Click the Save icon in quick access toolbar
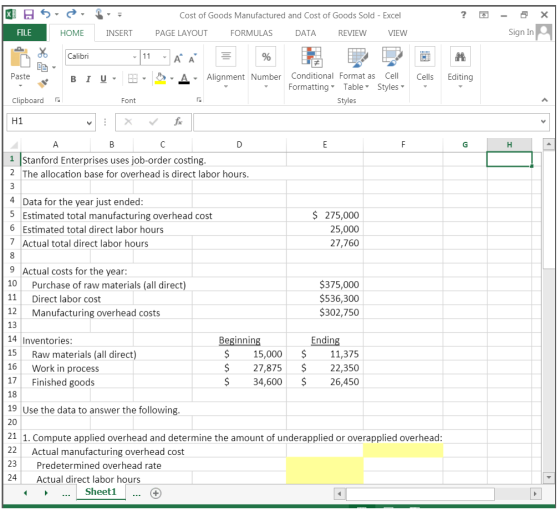560x511 pixels. coord(29,15)
